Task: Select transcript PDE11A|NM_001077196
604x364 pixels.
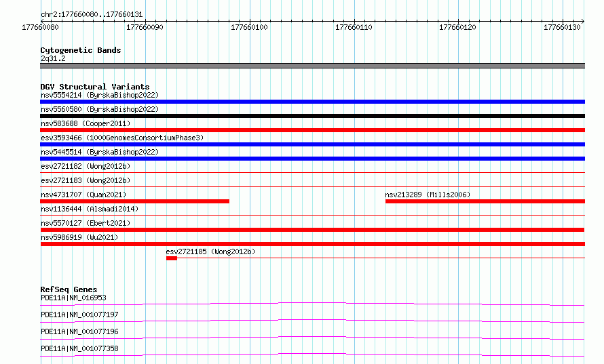Action: [79, 331]
